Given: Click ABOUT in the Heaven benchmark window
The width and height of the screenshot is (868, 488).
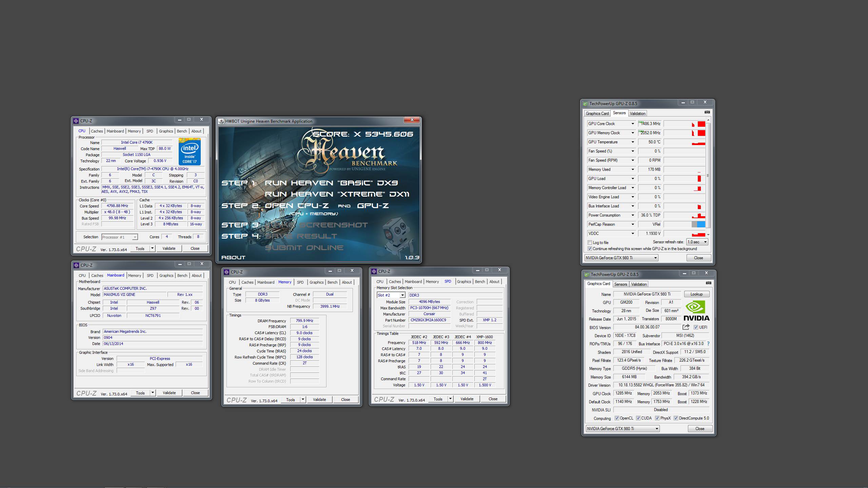Looking at the screenshot, I should click(x=233, y=258).
